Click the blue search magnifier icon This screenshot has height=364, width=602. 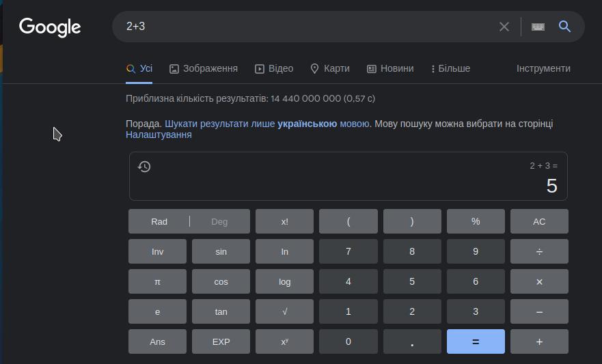(x=564, y=27)
